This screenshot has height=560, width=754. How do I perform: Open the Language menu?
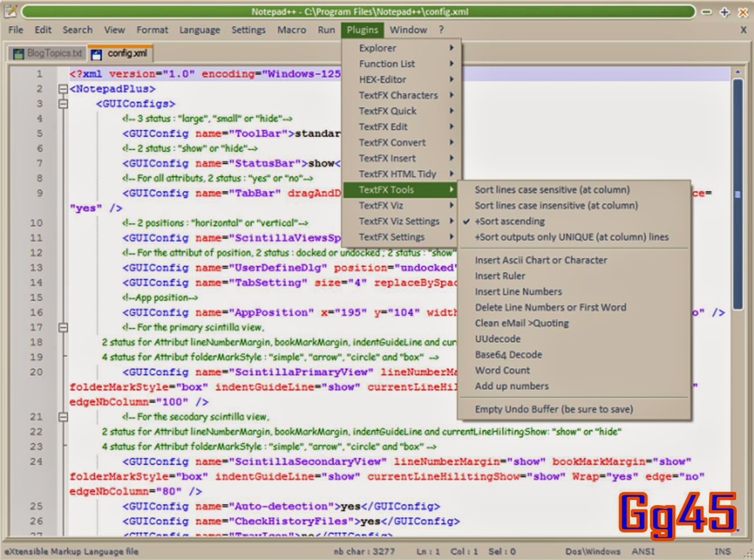point(200,30)
